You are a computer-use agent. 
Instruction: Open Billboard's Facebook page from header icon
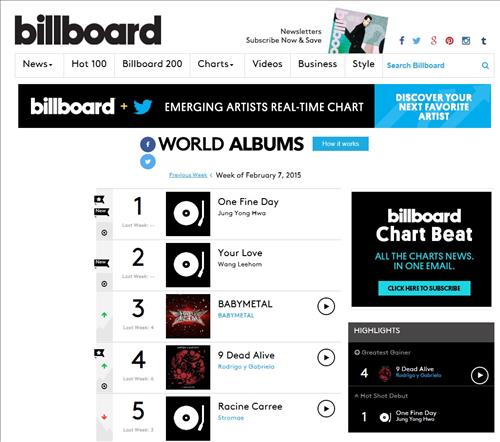(x=402, y=41)
